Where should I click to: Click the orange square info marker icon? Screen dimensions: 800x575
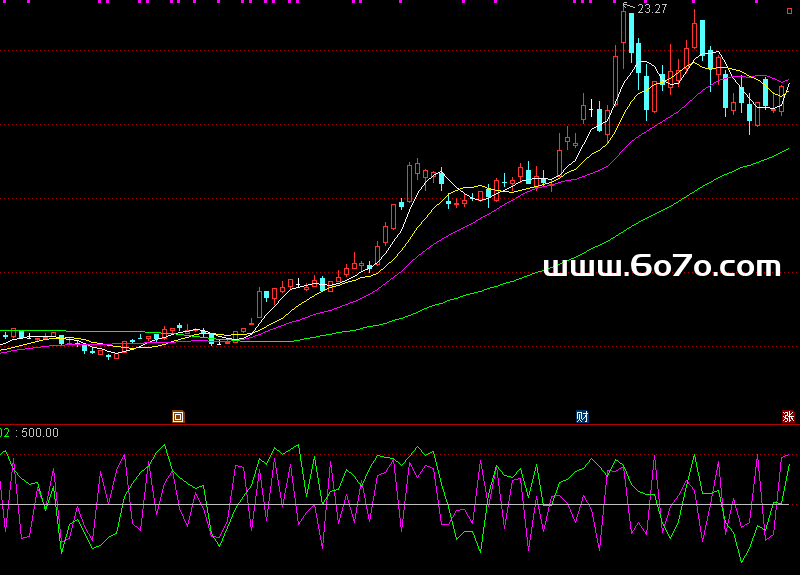(x=178, y=417)
